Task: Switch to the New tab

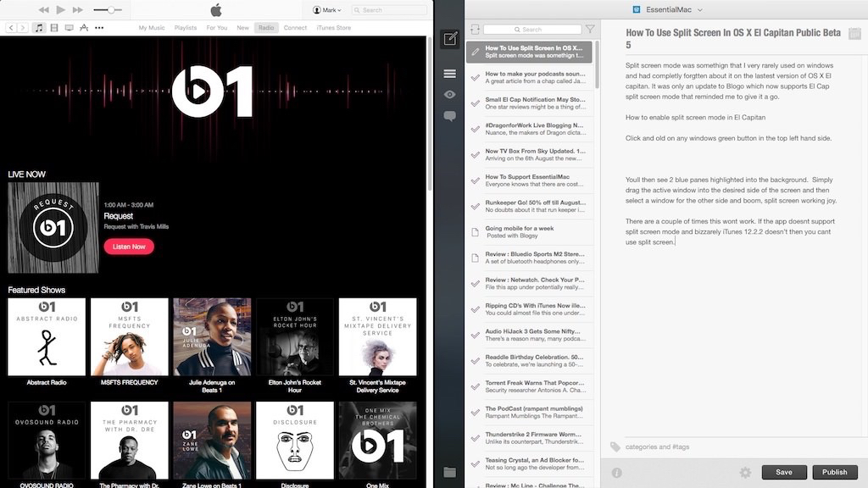Action: click(243, 28)
